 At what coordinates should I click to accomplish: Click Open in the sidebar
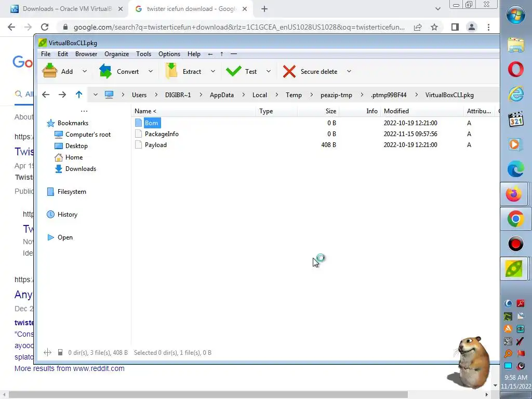65,237
